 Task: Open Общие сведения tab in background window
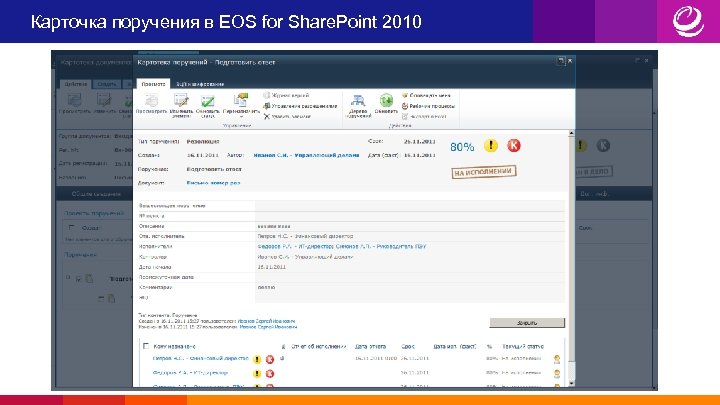[x=96, y=194]
